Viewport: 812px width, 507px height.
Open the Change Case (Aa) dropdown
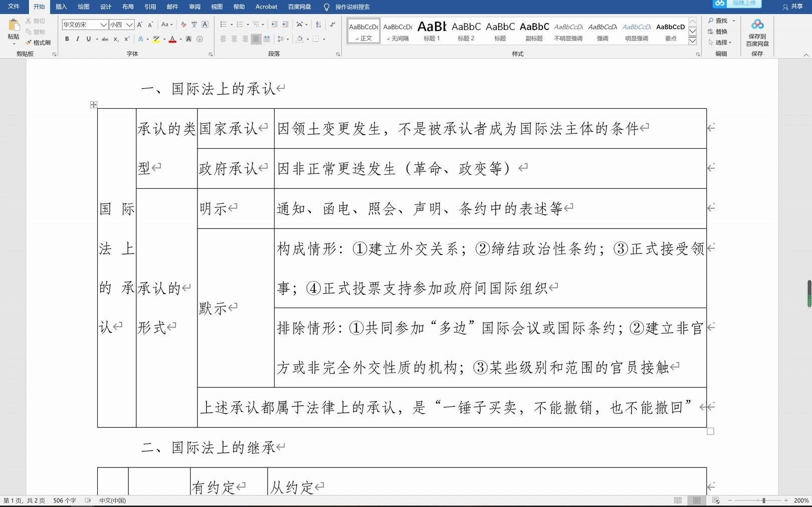click(166, 25)
